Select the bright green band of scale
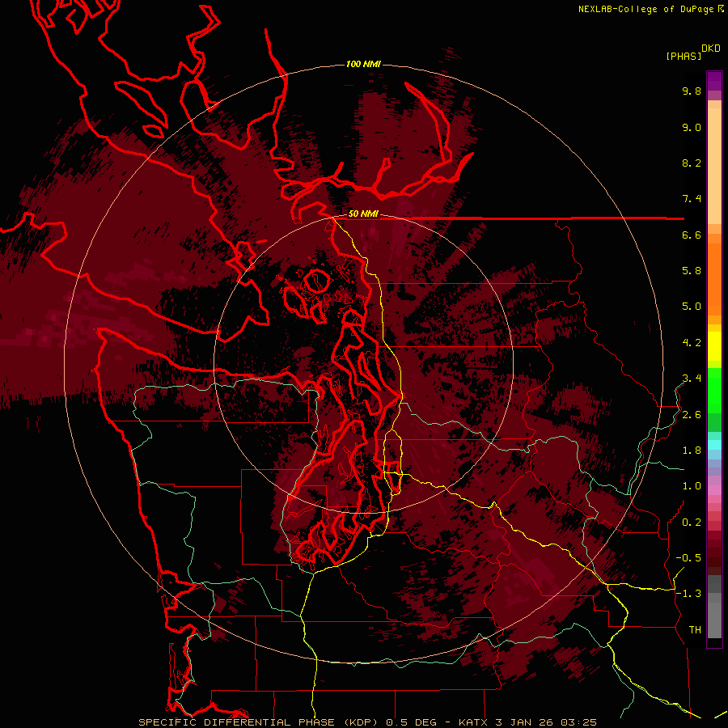 714,390
